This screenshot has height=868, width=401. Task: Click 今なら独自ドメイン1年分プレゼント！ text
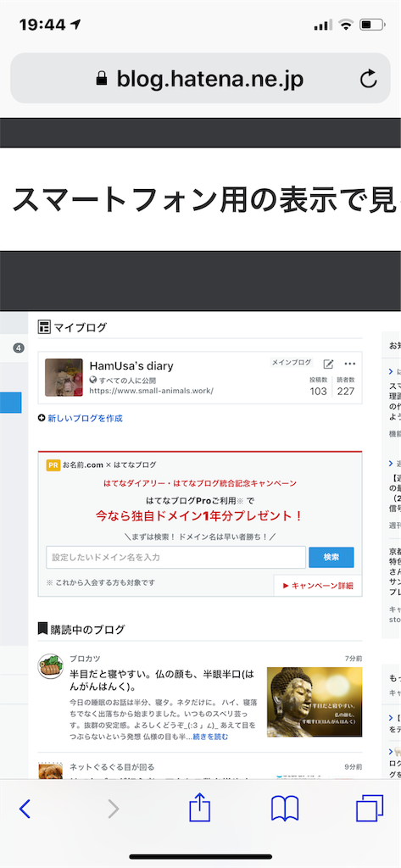[199, 516]
